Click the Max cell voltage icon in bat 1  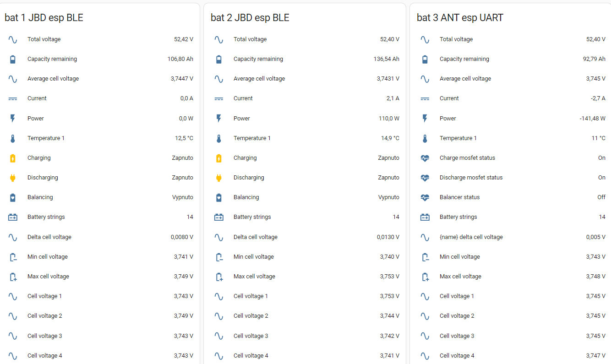tap(13, 277)
